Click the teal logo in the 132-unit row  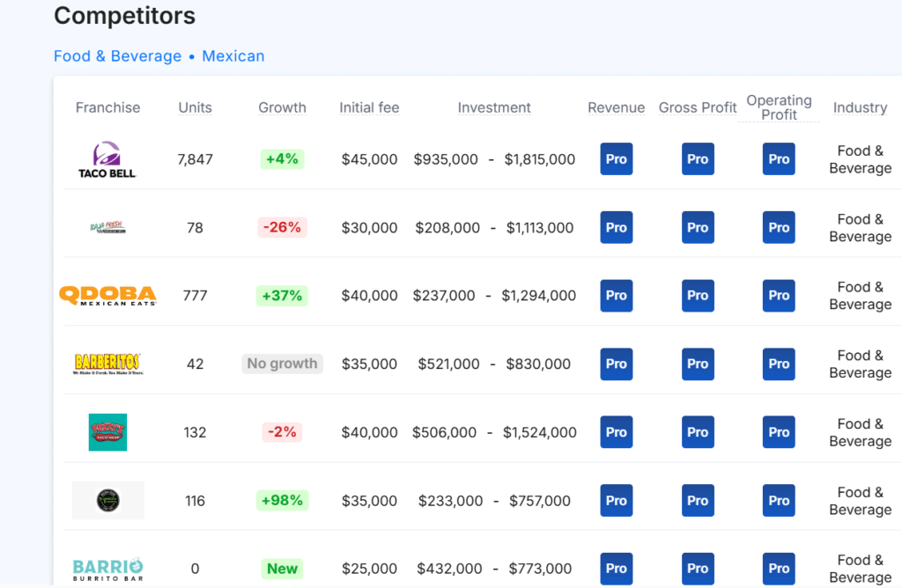pyautogui.click(x=107, y=432)
